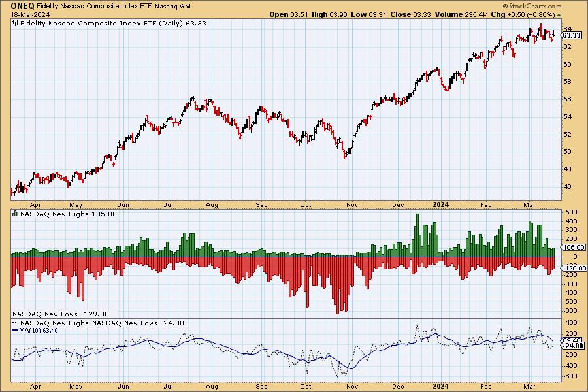Click the 500 label on the New Highs axis
Screen dimensions: 588x392
(571, 212)
